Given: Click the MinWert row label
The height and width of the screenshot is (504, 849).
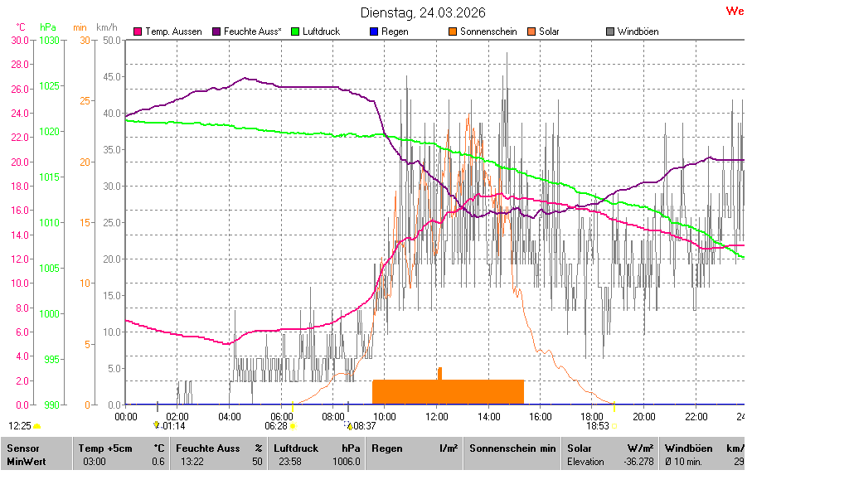Looking at the screenshot, I should point(26,462).
